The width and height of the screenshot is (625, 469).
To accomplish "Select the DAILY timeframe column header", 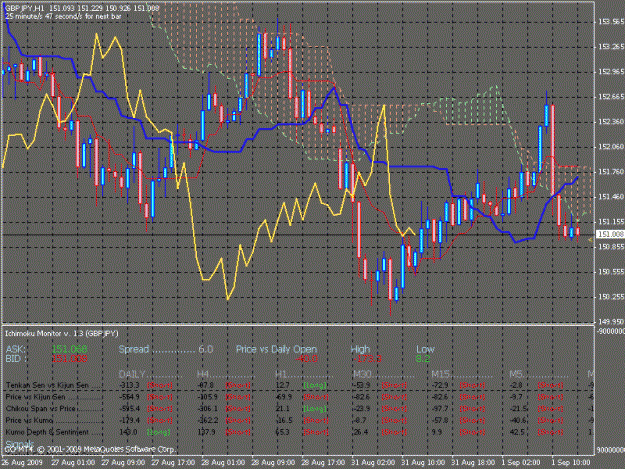I will [132, 375].
